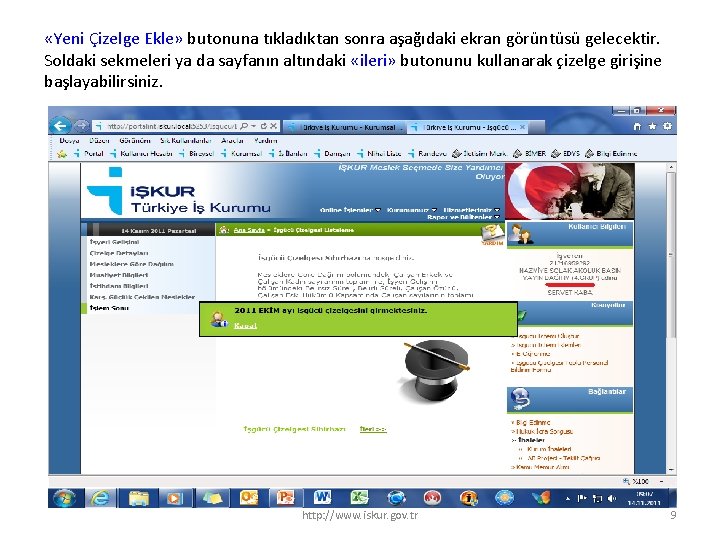
Task: Click the Kurumsal favorites bar link
Action: tap(241, 154)
